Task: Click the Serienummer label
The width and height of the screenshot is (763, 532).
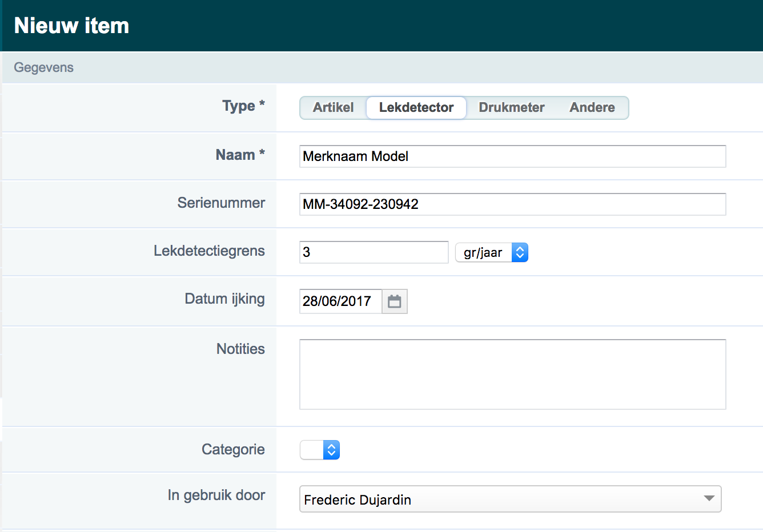Action: pos(221,203)
